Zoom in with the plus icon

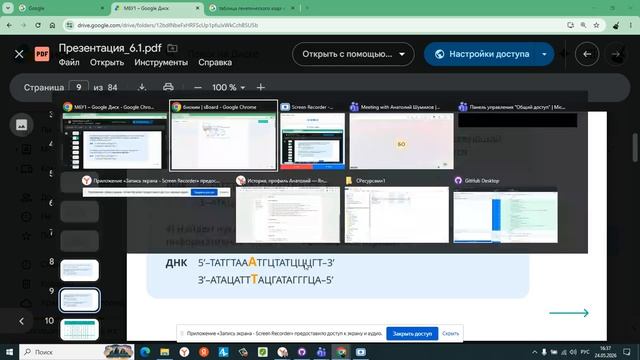click(x=260, y=87)
